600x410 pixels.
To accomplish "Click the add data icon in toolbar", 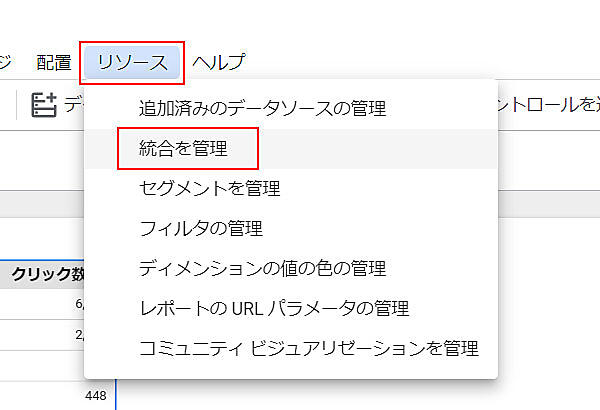I will pos(44,105).
